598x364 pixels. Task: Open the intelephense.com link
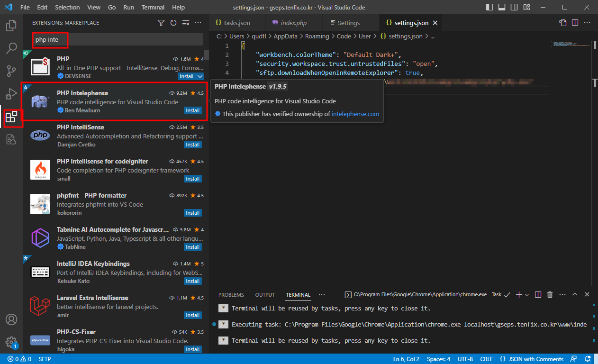[355, 114]
